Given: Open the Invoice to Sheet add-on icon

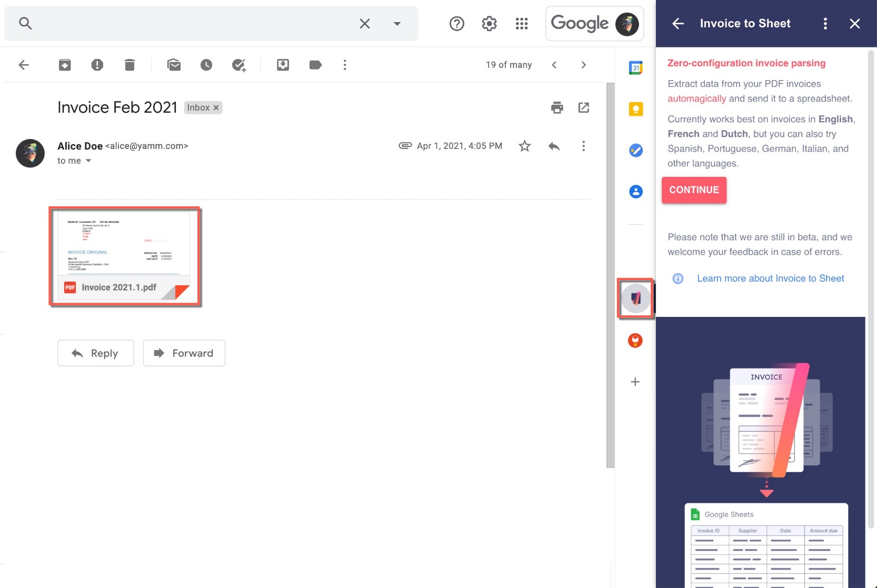Looking at the screenshot, I should (636, 298).
